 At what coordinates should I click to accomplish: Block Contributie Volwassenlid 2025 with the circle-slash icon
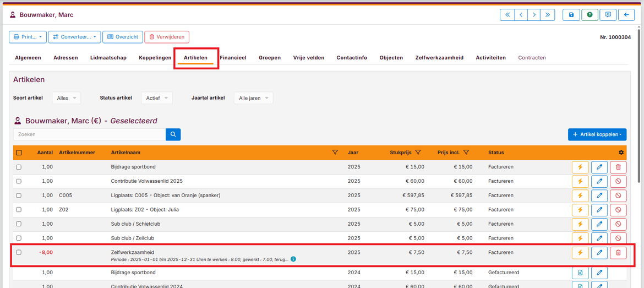click(618, 181)
